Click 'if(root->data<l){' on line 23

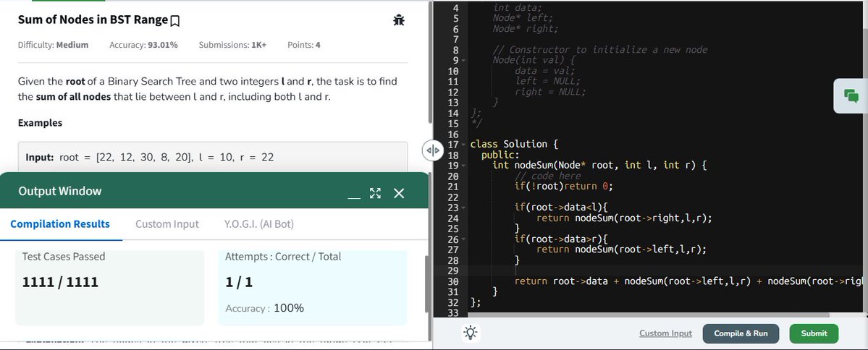click(561, 208)
